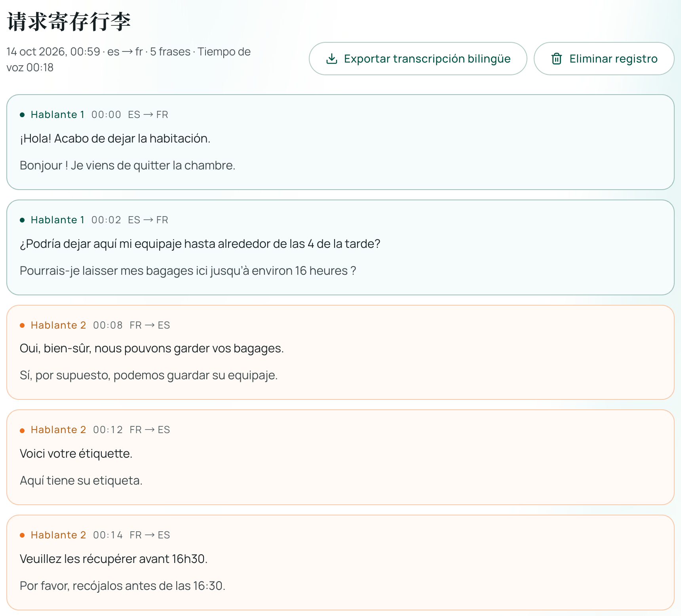This screenshot has height=616, width=681.
Task: Click "Voici votre étiquette."
Action: (76, 454)
